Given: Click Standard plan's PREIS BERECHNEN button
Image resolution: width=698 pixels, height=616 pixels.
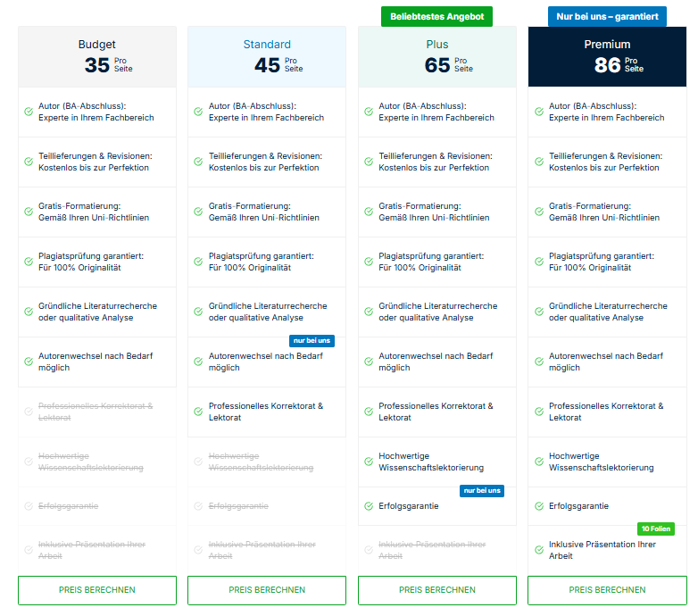Looking at the screenshot, I should [x=267, y=590].
